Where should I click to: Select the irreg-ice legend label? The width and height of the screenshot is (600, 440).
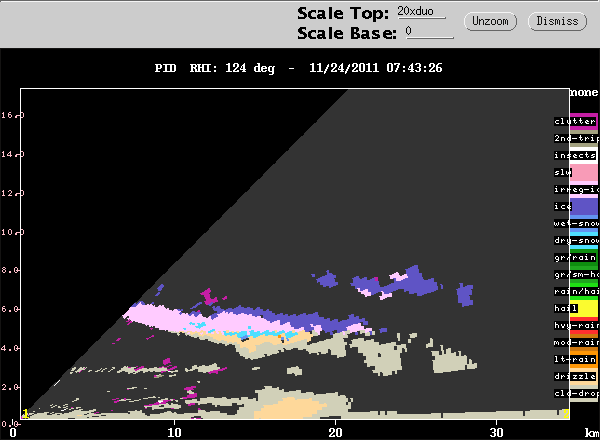pyautogui.click(x=576, y=189)
